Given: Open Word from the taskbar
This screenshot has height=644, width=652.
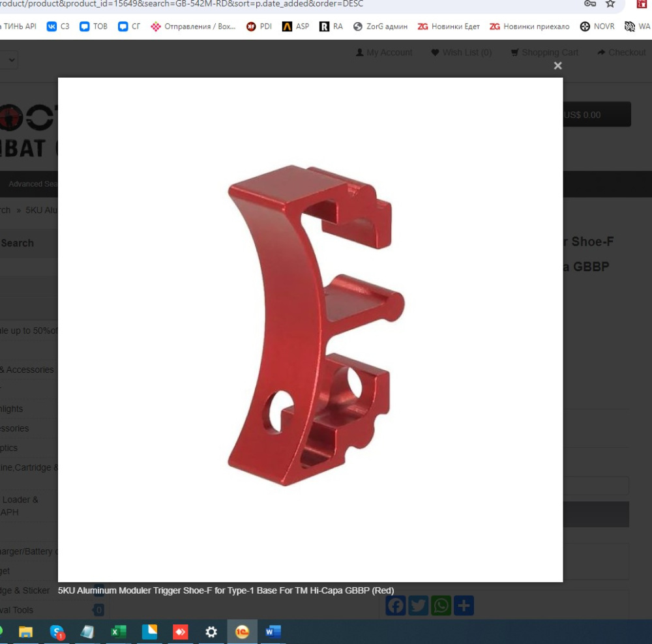Looking at the screenshot, I should tap(273, 632).
